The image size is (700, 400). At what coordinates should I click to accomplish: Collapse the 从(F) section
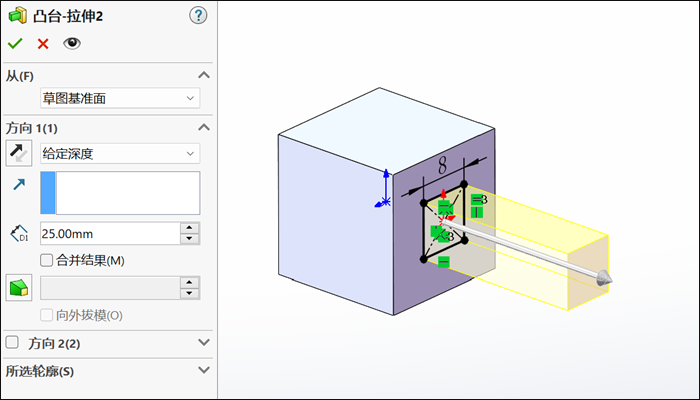[x=204, y=75]
